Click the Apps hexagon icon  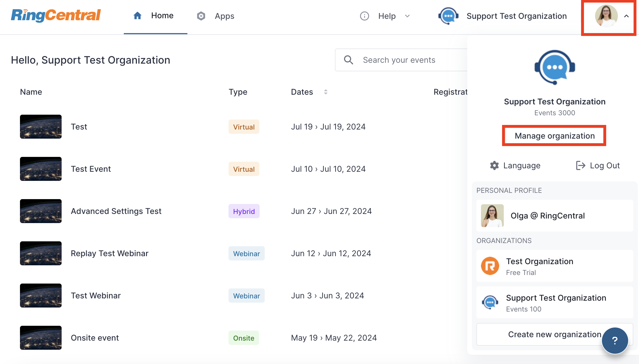tap(201, 16)
